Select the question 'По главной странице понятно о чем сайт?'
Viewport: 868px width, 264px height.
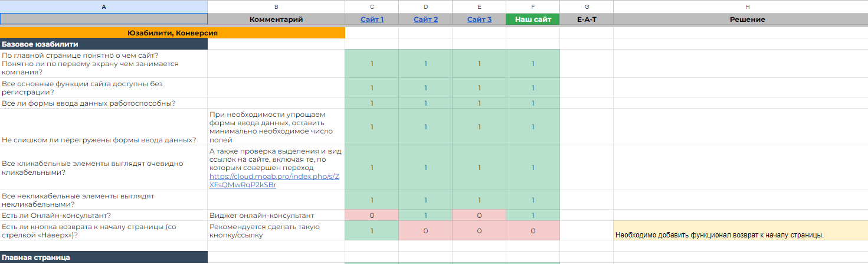(x=104, y=64)
